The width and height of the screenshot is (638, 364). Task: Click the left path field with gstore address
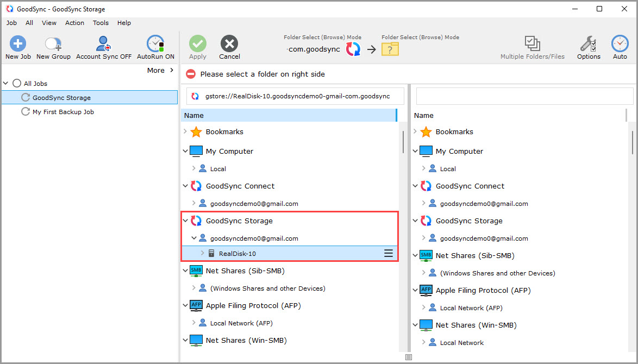point(296,96)
